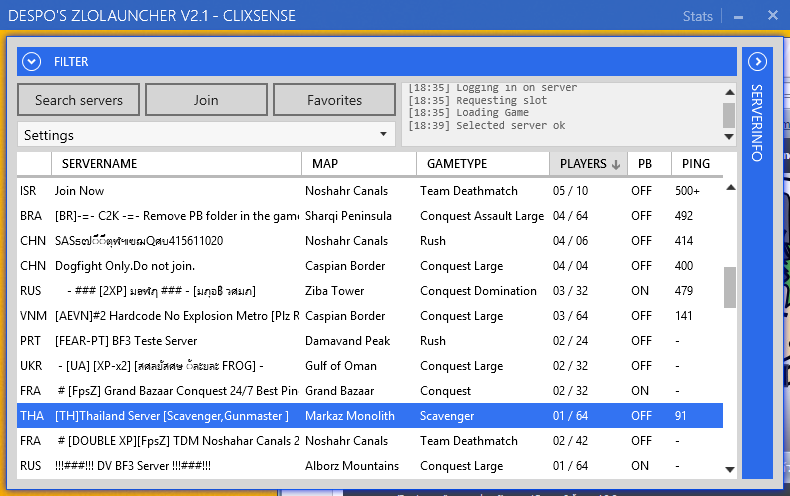The height and width of the screenshot is (496, 790).
Task: Click the '91' ping value
Action: pos(680,415)
